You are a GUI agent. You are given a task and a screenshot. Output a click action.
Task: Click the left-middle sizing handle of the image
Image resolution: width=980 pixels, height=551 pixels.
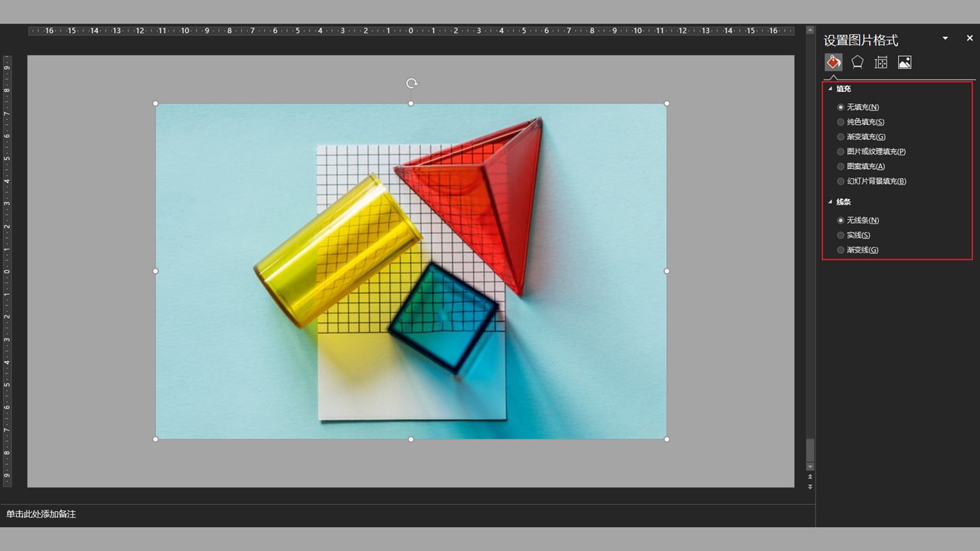[156, 271]
